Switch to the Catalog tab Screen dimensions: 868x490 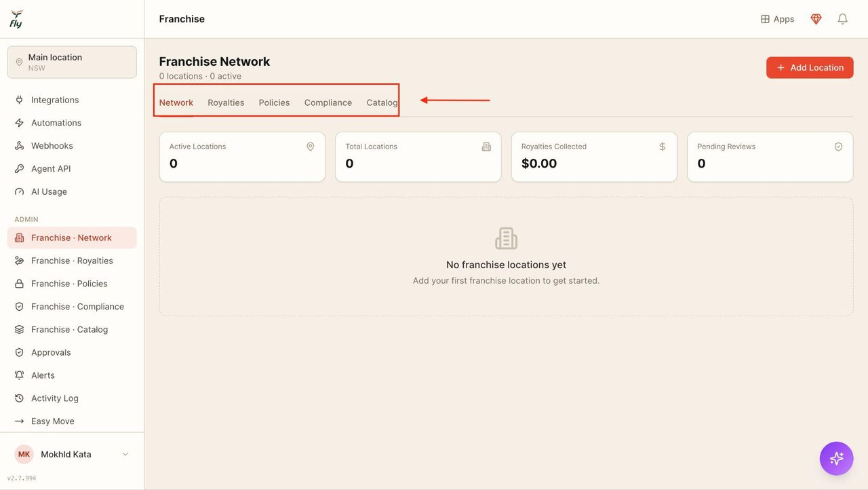[382, 102]
